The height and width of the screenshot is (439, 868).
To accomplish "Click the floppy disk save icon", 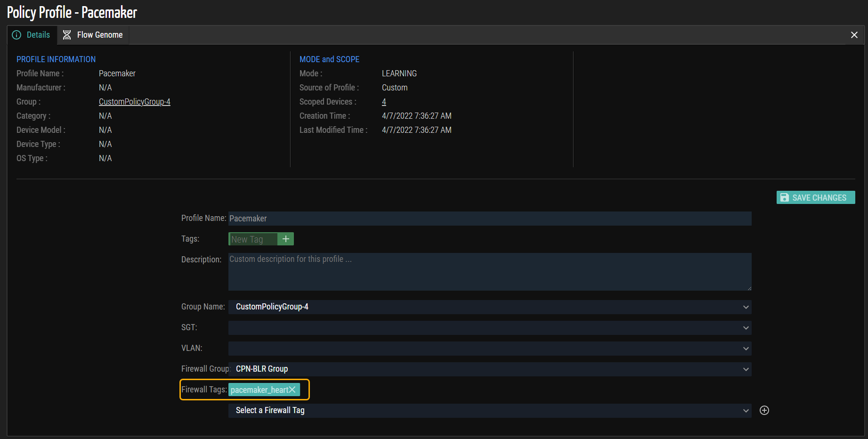I will click(784, 198).
